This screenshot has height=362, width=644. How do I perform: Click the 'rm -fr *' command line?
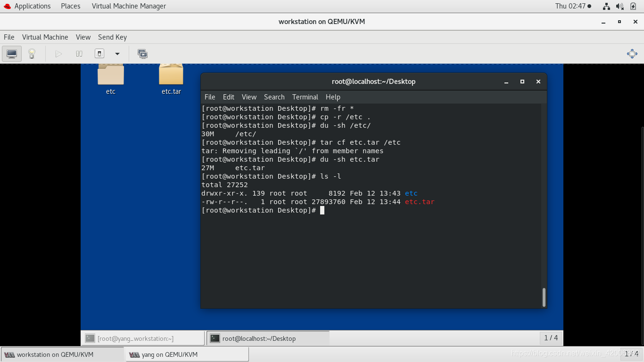[x=277, y=108]
